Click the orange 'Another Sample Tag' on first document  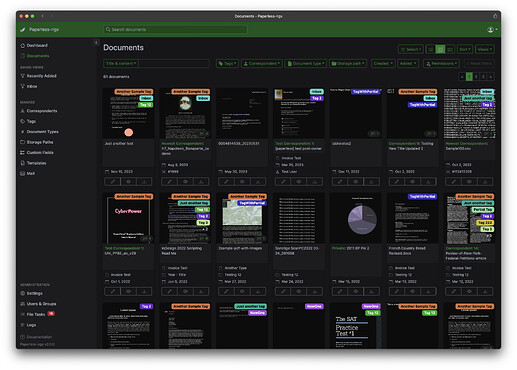134,91
